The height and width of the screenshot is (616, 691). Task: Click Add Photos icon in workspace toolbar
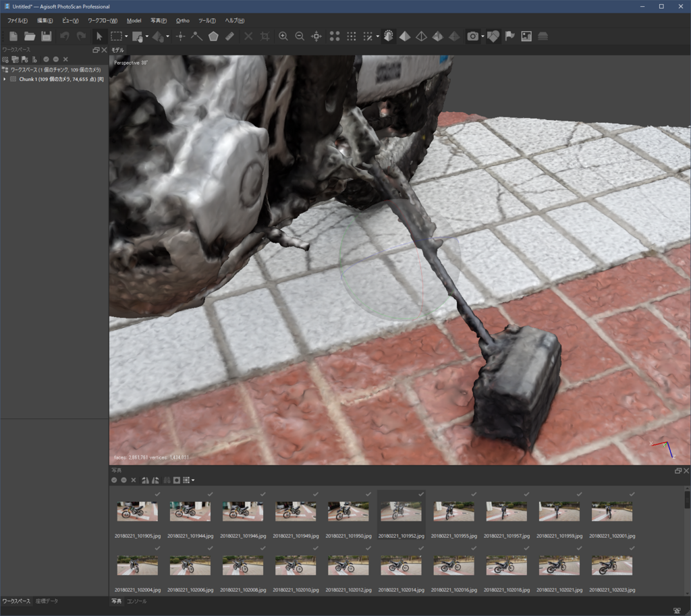point(16,59)
